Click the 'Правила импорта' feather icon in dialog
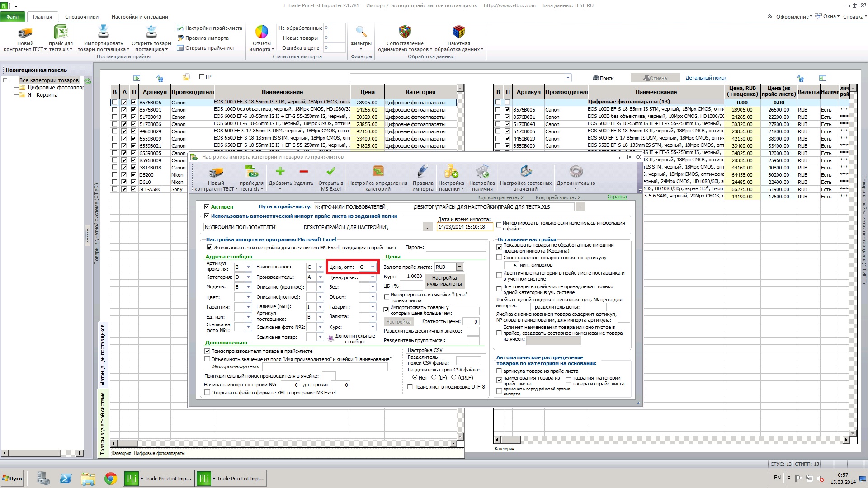868x488 pixels. pyautogui.click(x=423, y=172)
